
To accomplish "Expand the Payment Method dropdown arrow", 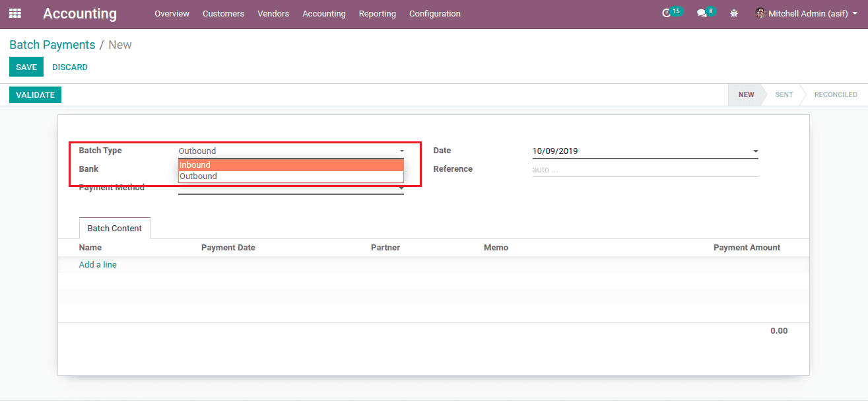I will [401, 188].
